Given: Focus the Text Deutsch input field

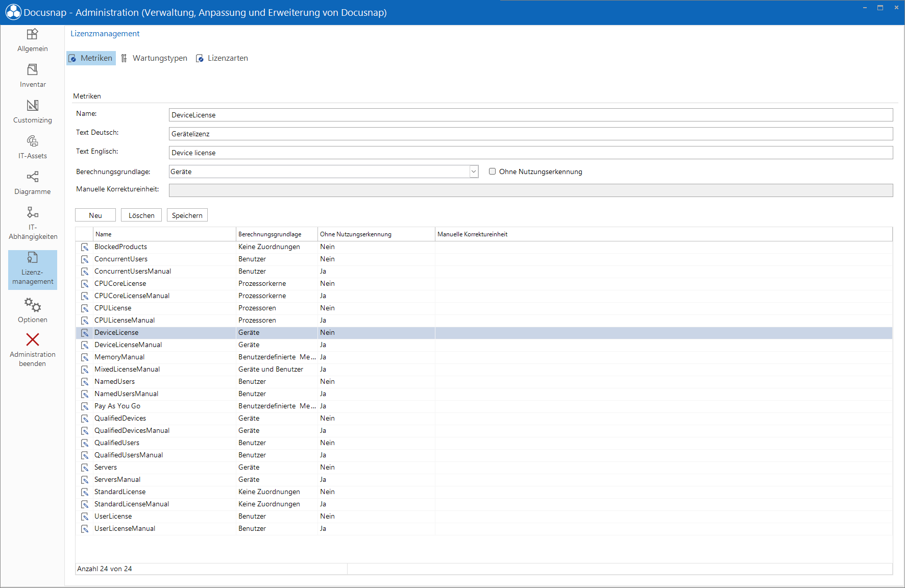Looking at the screenshot, I should [531, 134].
